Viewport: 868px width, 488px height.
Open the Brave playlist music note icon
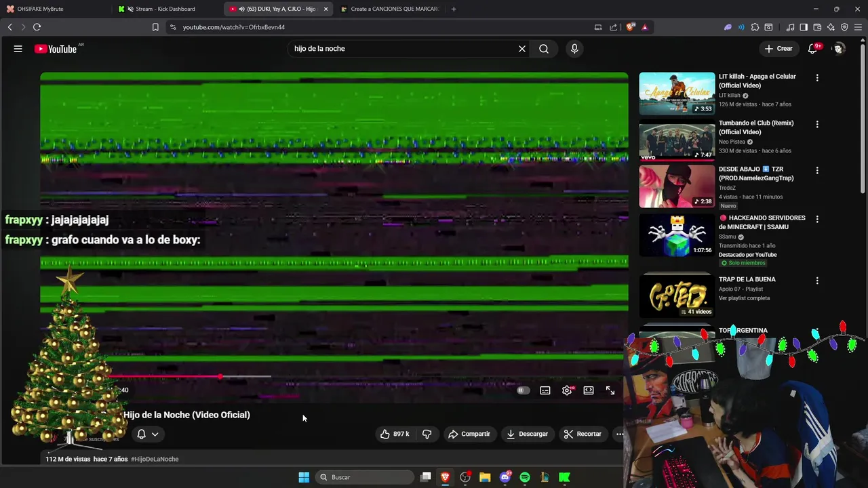pyautogui.click(x=790, y=27)
